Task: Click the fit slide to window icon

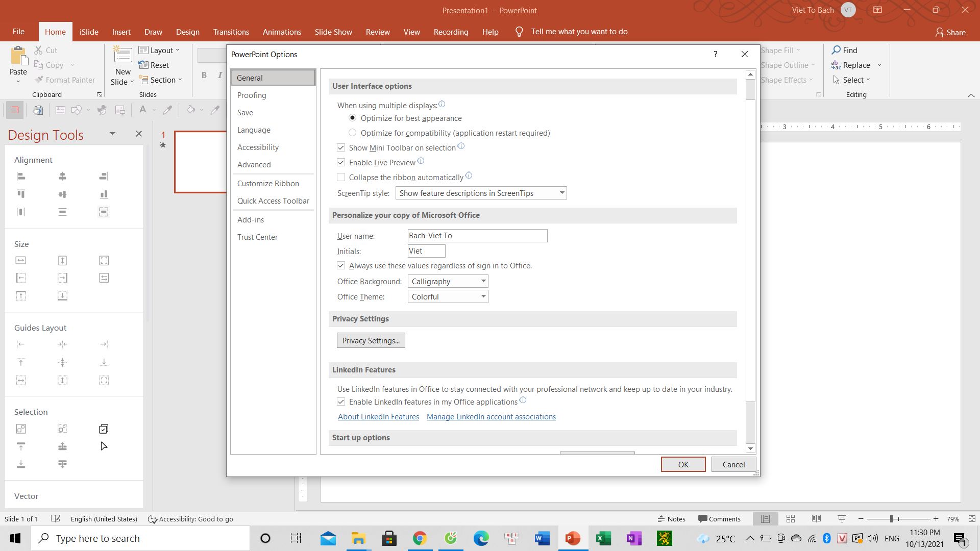Action: (972, 519)
